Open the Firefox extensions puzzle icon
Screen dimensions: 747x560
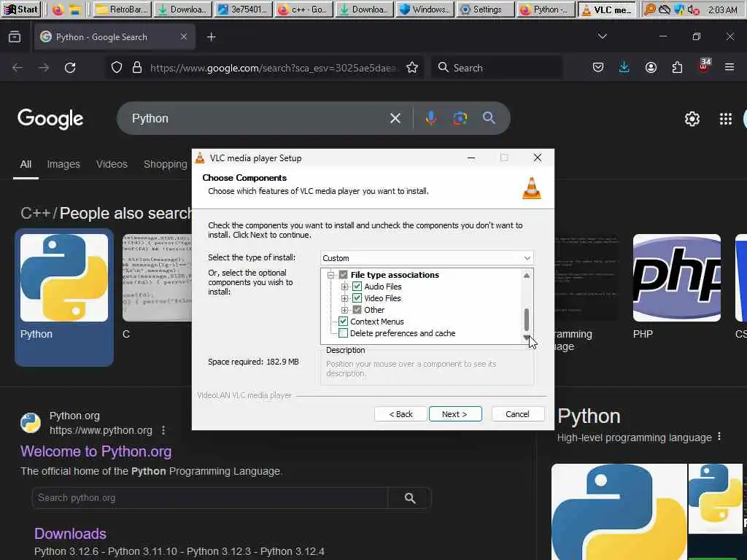click(x=677, y=68)
